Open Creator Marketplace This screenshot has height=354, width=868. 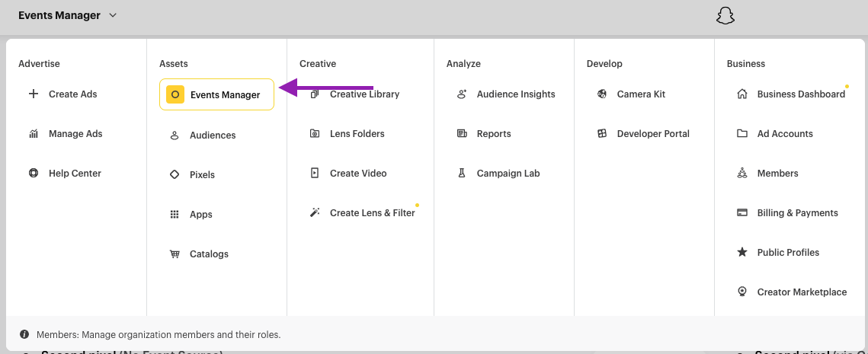[802, 292]
